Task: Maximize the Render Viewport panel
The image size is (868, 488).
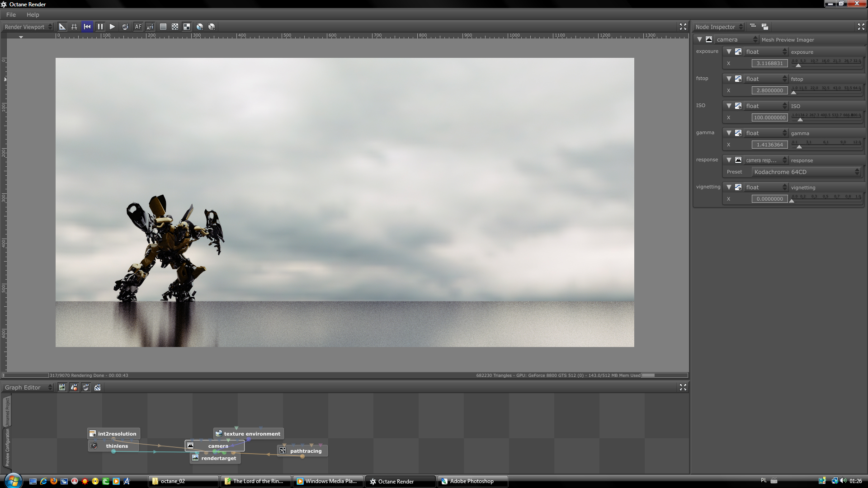Action: [683, 27]
